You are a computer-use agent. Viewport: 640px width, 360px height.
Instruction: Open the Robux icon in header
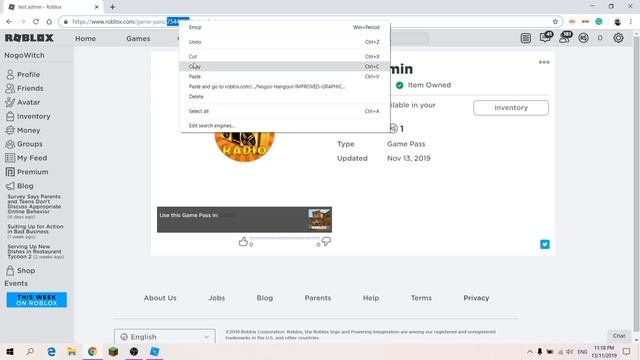tap(583, 38)
